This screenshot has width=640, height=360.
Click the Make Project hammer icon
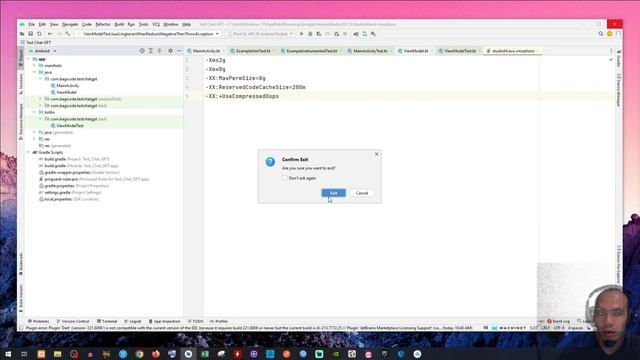click(68, 34)
